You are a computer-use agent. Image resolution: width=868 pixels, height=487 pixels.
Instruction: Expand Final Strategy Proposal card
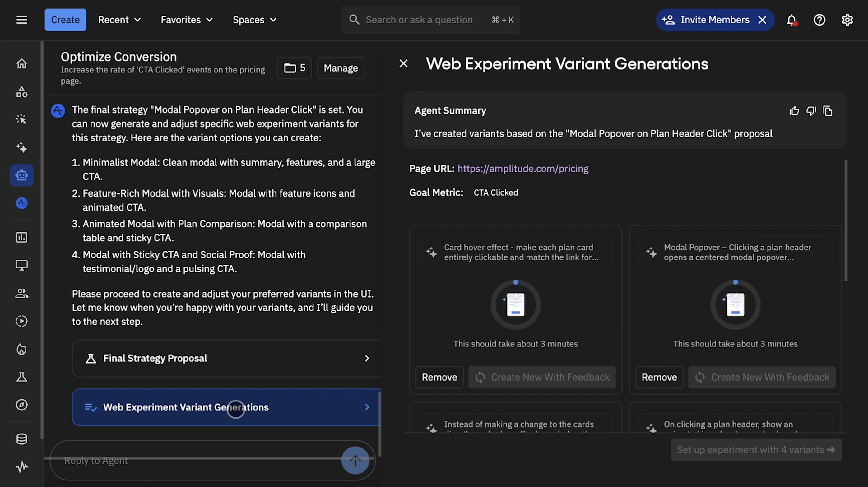(x=226, y=358)
